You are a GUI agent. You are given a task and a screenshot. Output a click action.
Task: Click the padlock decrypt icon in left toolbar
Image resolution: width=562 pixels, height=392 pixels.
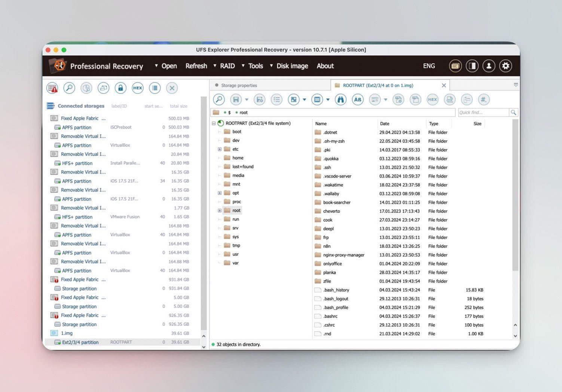tap(120, 88)
